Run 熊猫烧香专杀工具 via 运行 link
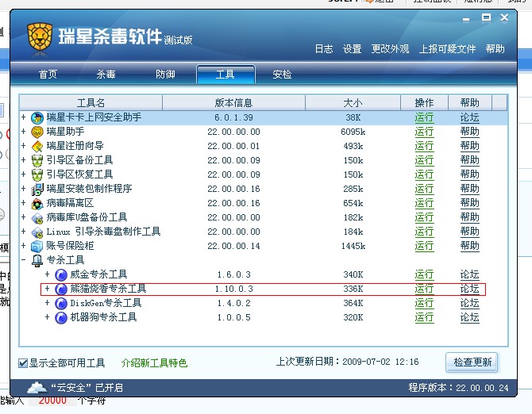The height and width of the screenshot is (414, 532). click(424, 289)
